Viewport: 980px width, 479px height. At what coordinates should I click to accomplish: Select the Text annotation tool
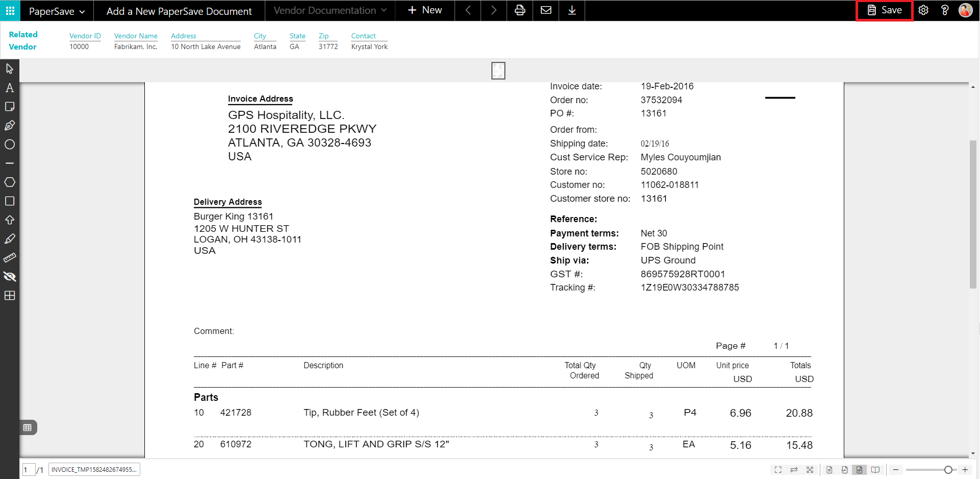[9, 88]
